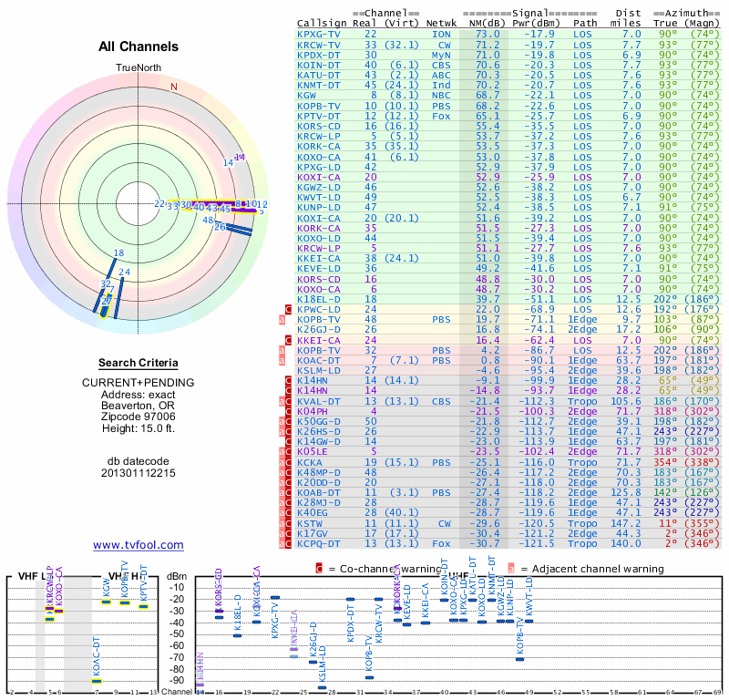Click the KPXG-LD callsign
Image resolution: width=729 pixels, height=700 pixels.
tap(319, 167)
